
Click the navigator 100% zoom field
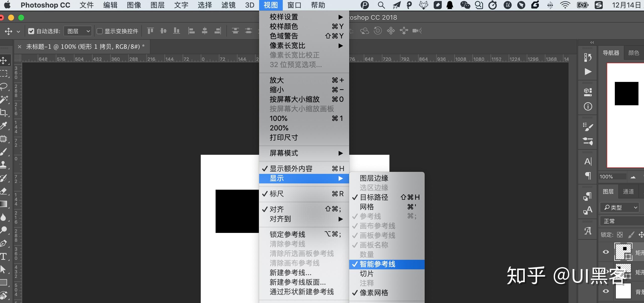612,177
